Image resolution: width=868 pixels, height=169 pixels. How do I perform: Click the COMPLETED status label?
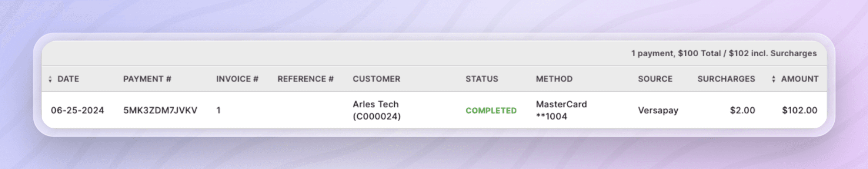491,111
